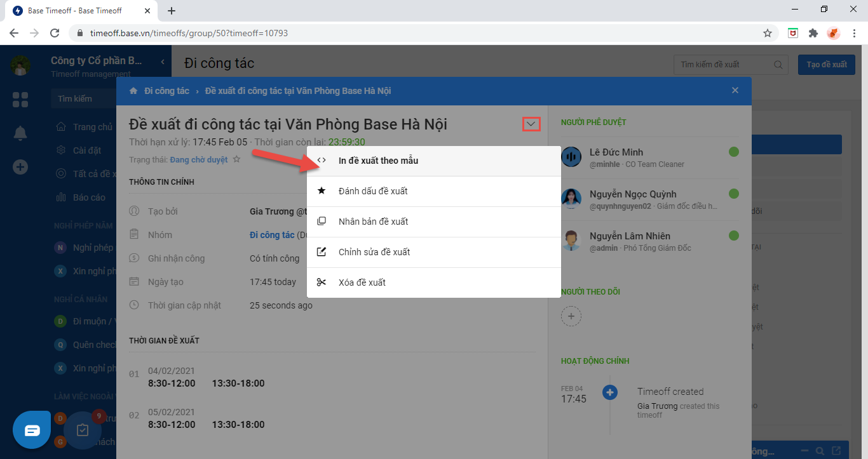This screenshot has height=459, width=868.
Task: Click the edit pencil icon beside Chỉnh sửa đề xuất
Action: pos(322,251)
